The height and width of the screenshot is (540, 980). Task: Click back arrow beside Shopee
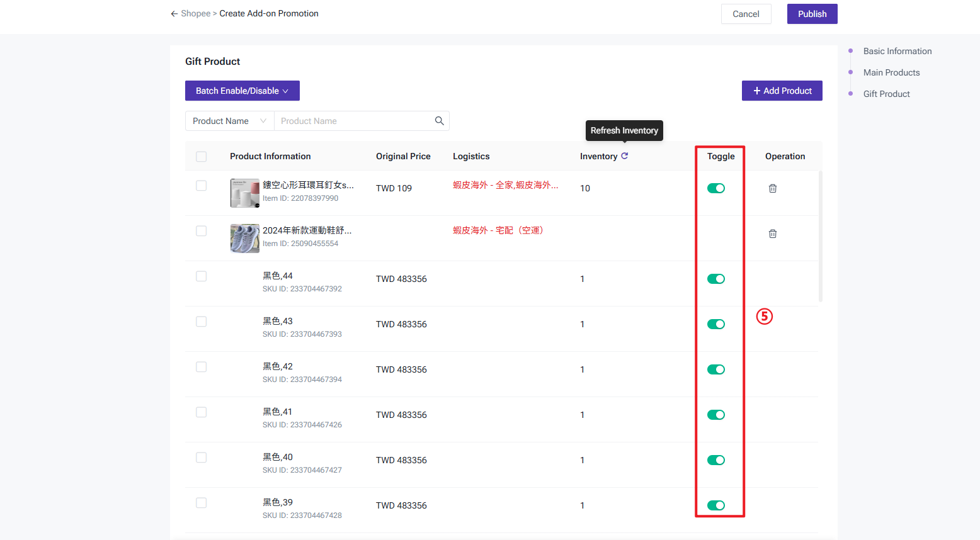coord(174,14)
